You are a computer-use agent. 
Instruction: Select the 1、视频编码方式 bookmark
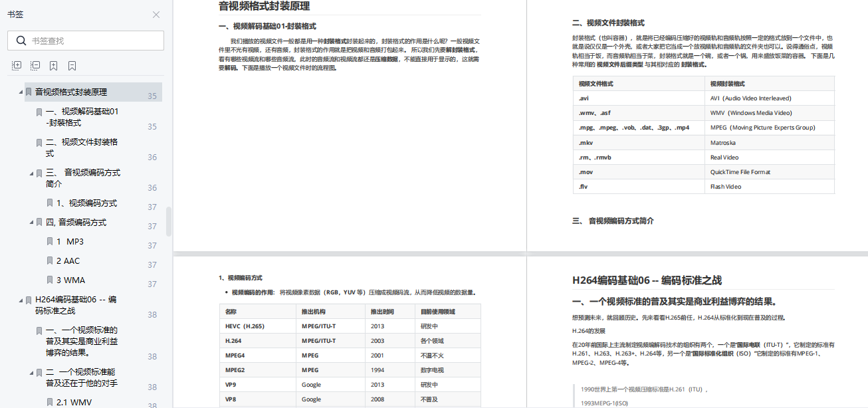point(86,203)
